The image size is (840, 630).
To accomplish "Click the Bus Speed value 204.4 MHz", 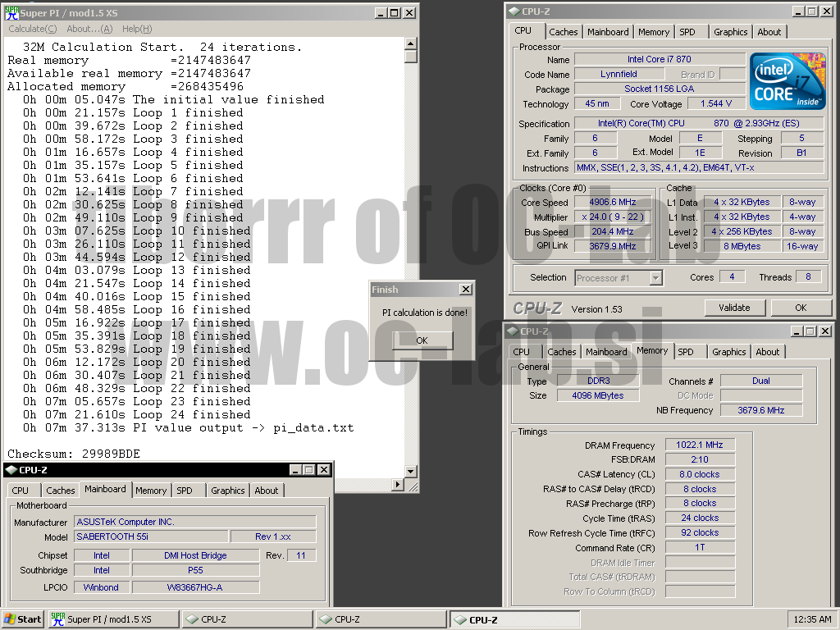I will pyautogui.click(x=612, y=231).
